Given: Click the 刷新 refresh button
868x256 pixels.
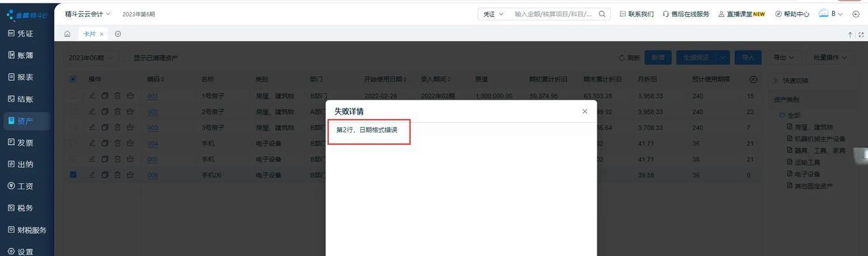Looking at the screenshot, I should click(629, 58).
